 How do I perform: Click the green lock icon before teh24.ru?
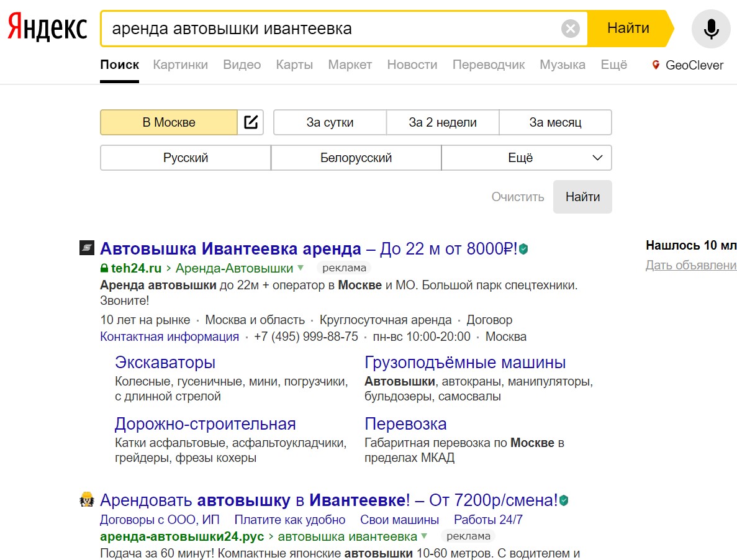pyautogui.click(x=104, y=268)
